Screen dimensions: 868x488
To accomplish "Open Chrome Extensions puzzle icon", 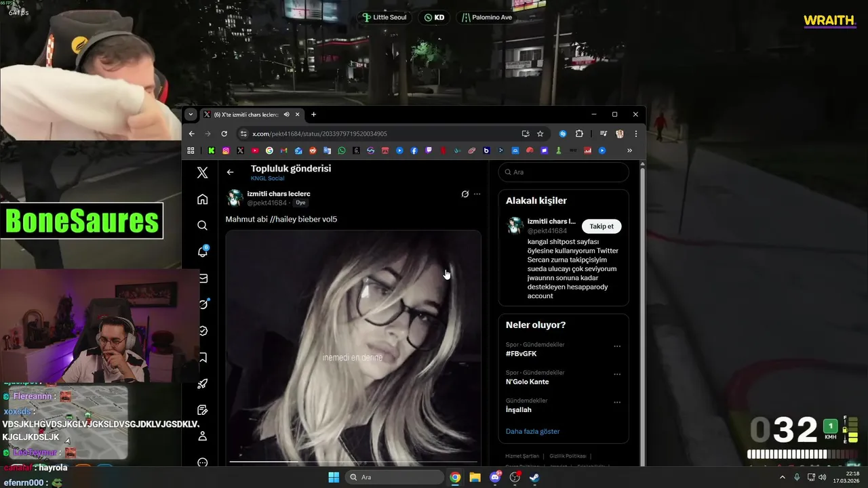I will (x=579, y=134).
